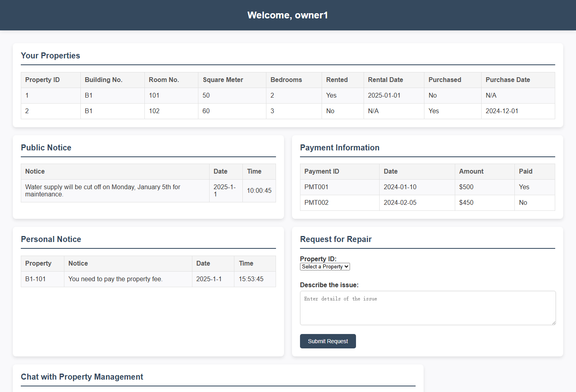This screenshot has width=576, height=392.
Task: Click the Describe the issue text area
Action: click(428, 308)
